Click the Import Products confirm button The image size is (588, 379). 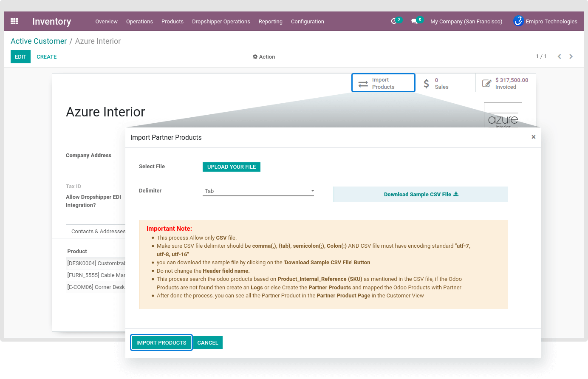coord(161,343)
